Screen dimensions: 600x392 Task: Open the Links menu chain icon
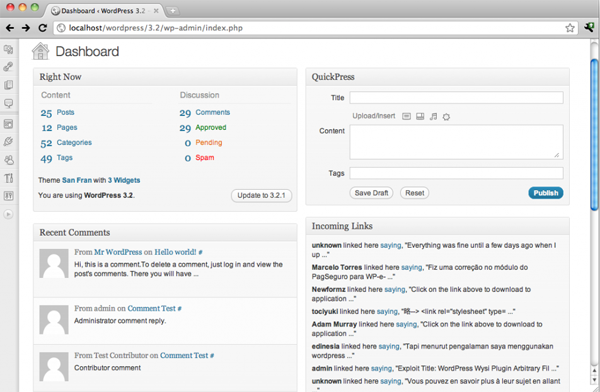(x=8, y=67)
